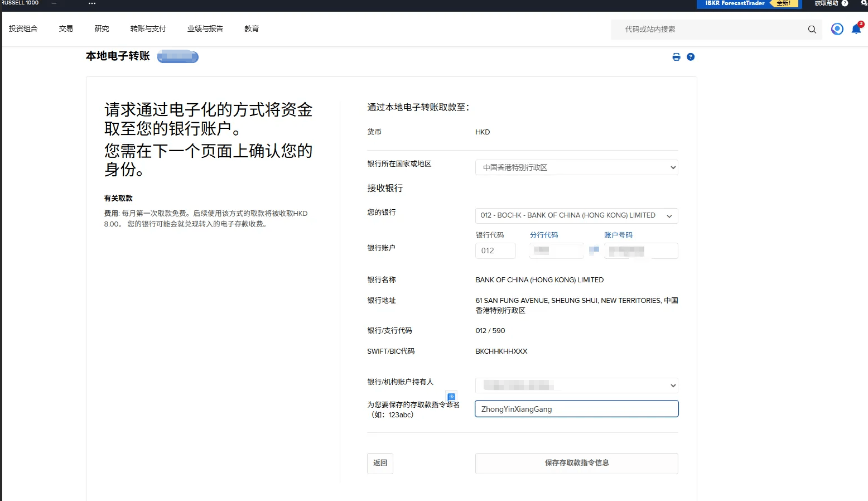The width and height of the screenshot is (868, 501).
Task: Open the 业绩与报告 menu
Action: (x=205, y=29)
